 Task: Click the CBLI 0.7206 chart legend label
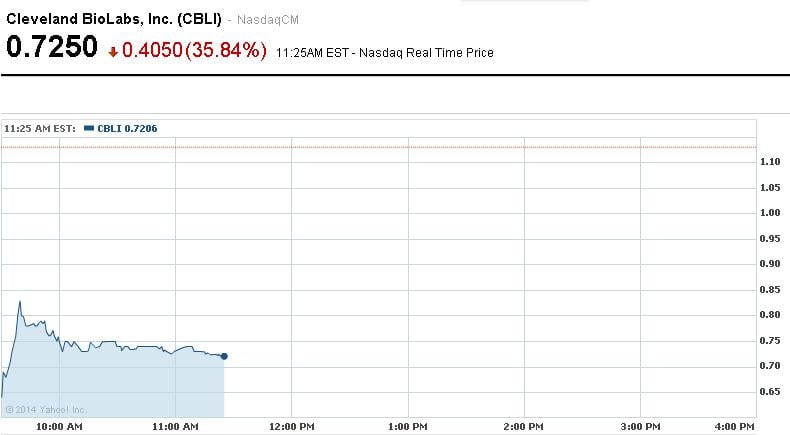[x=127, y=128]
